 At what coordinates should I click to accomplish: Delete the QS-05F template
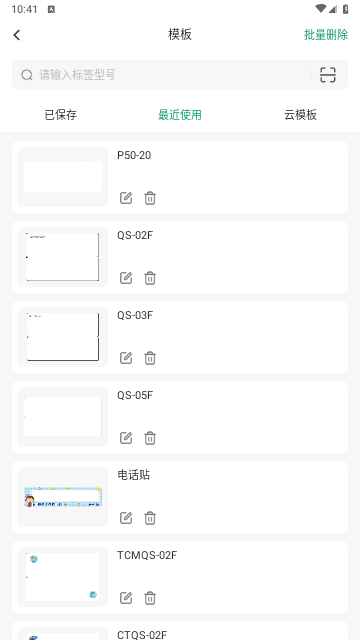pyautogui.click(x=150, y=438)
